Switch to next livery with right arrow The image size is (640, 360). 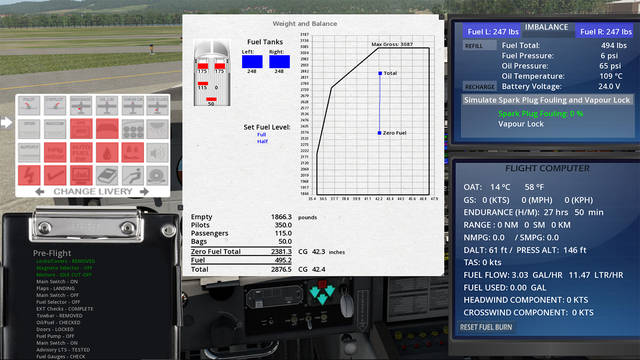(x=144, y=191)
